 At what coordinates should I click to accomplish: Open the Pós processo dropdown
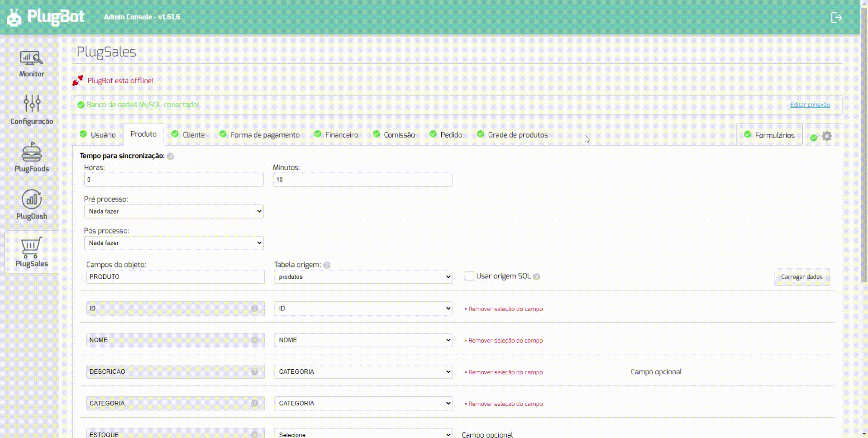click(174, 243)
